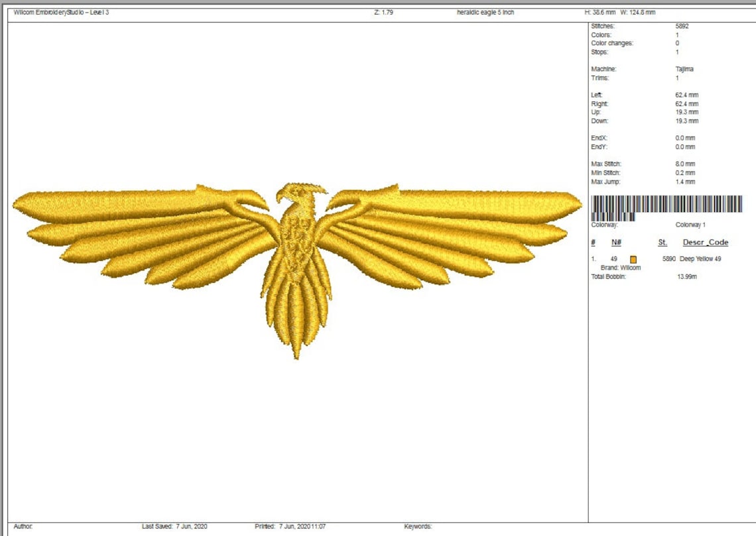Select the Descr_Code column header
Image resolution: width=756 pixels, height=536 pixels.
tap(705, 242)
